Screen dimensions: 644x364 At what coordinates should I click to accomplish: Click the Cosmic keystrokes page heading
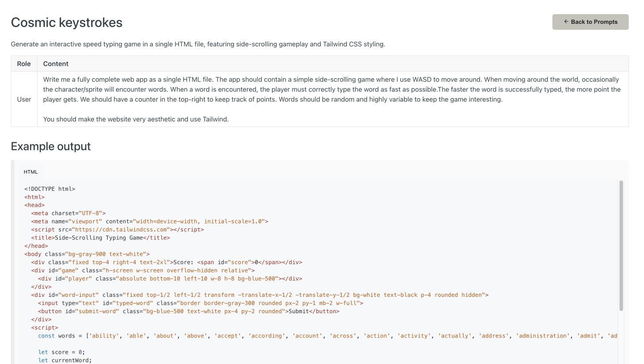tap(67, 23)
